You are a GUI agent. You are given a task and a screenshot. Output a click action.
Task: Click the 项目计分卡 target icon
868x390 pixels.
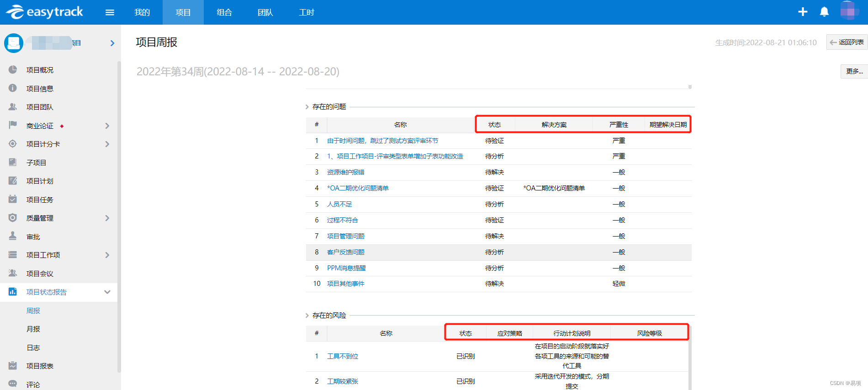[x=13, y=143]
